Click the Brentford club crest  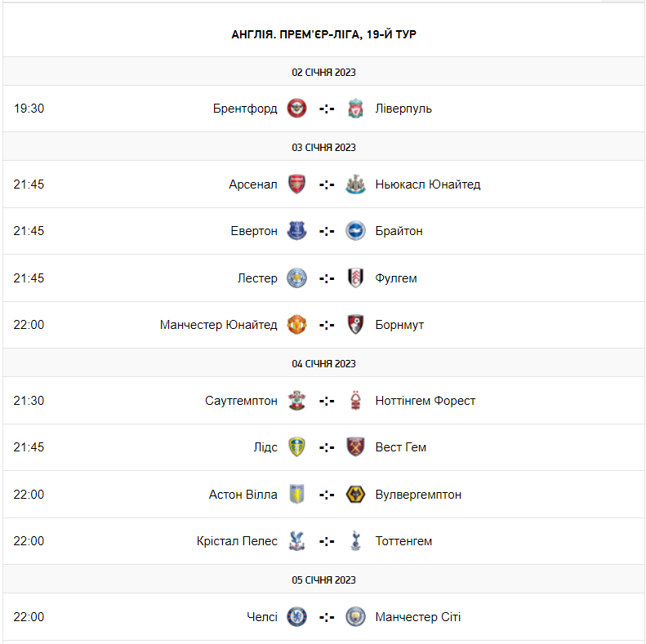tap(296, 109)
